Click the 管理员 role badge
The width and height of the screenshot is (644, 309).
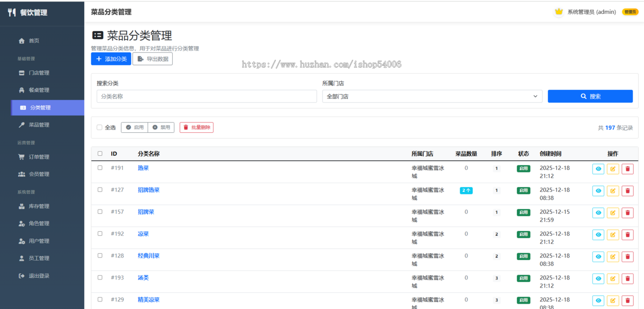630,12
